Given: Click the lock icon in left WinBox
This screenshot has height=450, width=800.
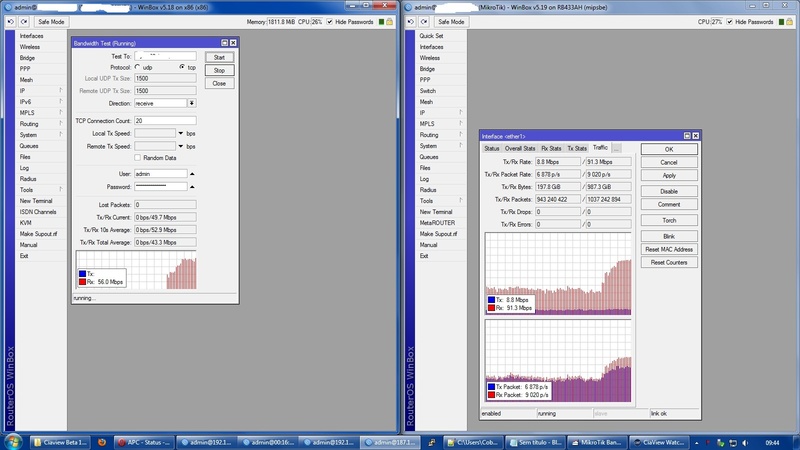Looking at the screenshot, I should click(x=389, y=22).
